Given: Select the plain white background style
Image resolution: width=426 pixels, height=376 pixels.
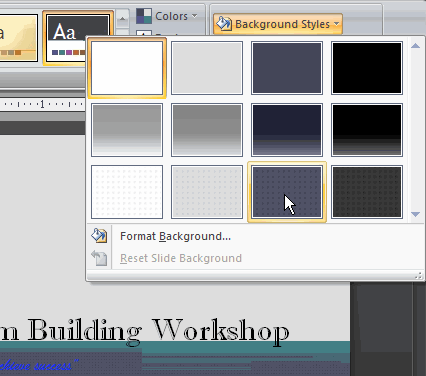Looking at the screenshot, I should pyautogui.click(x=127, y=68).
